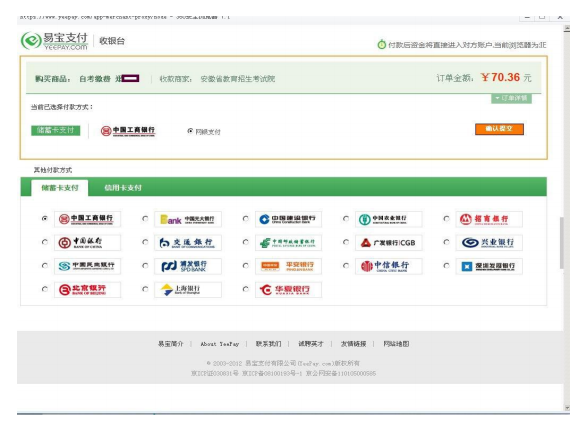579x434 pixels.
Task: Choose China Minsheng Bank radio button
Action: [x=45, y=265]
